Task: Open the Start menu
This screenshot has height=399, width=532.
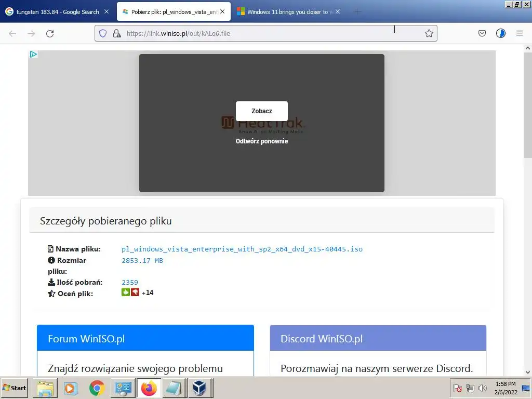Action: (x=14, y=388)
